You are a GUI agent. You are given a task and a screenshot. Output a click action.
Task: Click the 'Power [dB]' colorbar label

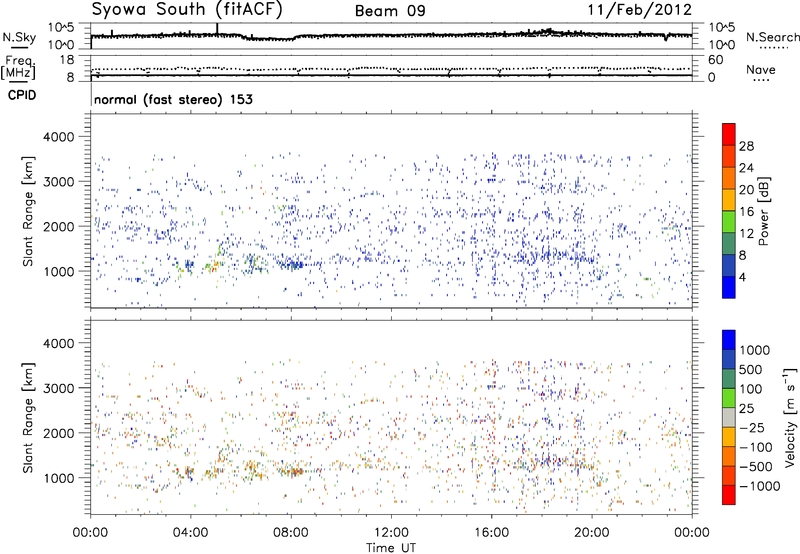click(763, 211)
